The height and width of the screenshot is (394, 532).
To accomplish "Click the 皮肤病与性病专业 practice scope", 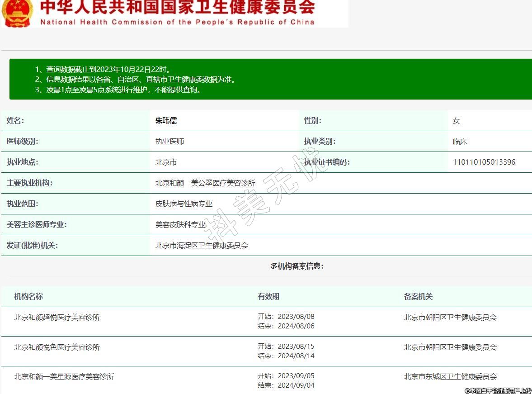I will [x=184, y=204].
